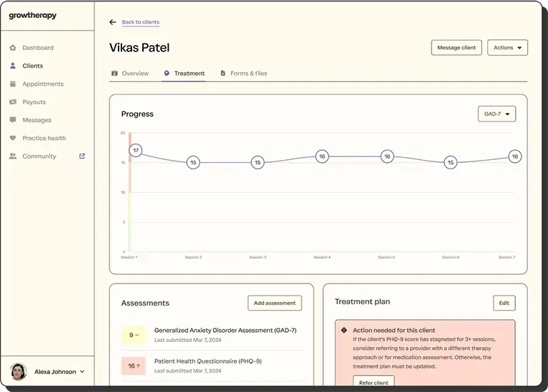
Task: Click the Message client button
Action: click(x=457, y=48)
